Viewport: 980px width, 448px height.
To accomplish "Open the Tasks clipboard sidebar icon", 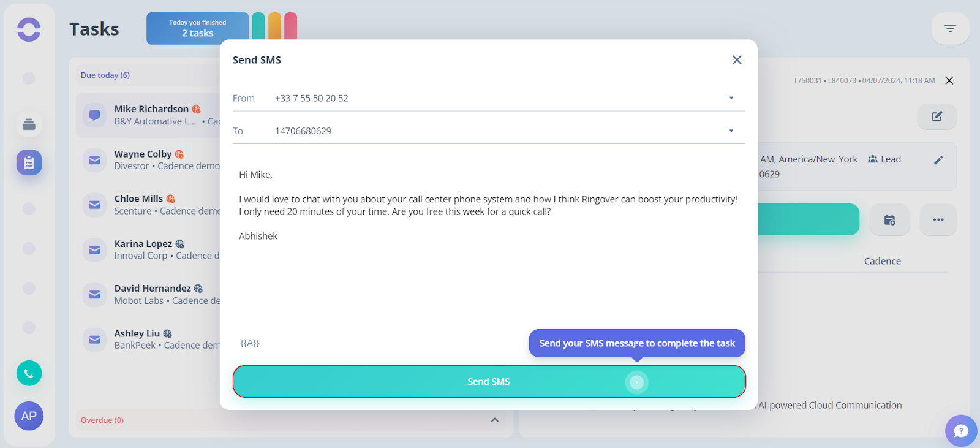I will [29, 162].
